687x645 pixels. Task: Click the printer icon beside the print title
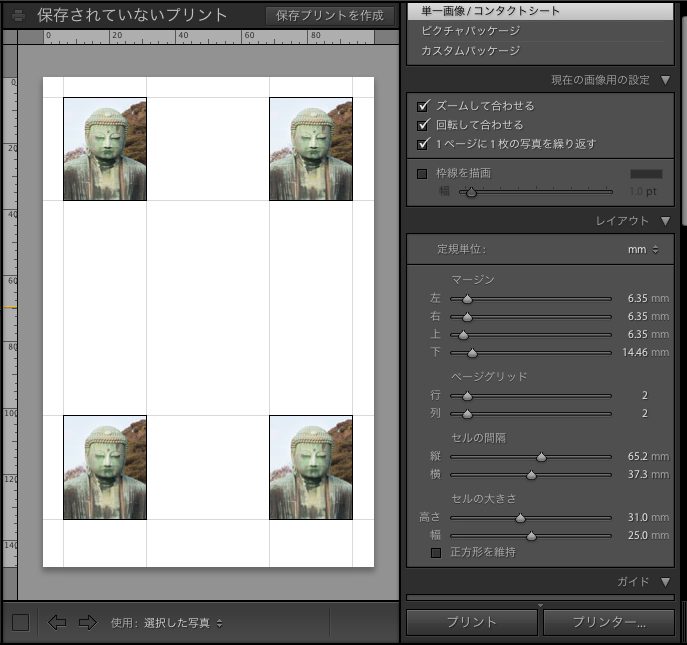click(18, 16)
